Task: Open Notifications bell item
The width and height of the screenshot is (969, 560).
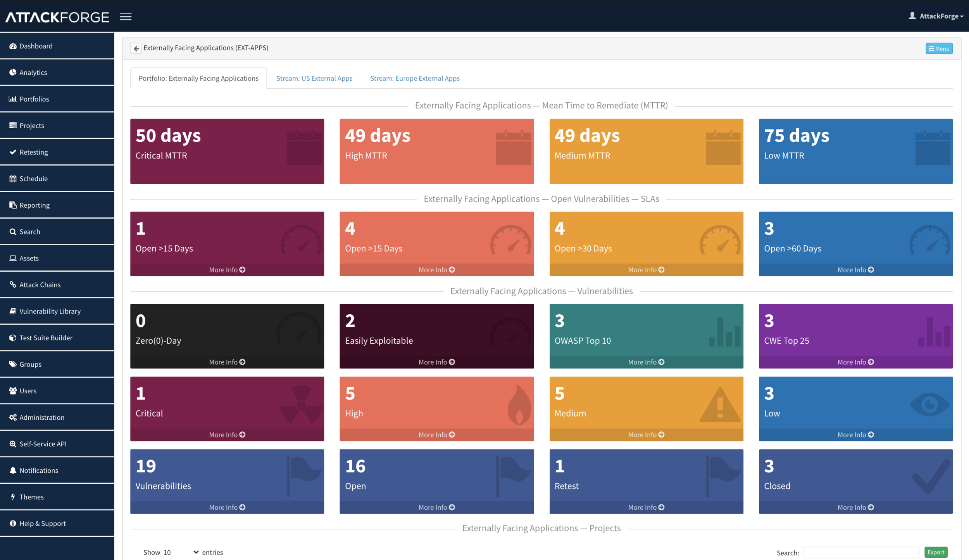Action: (x=39, y=470)
